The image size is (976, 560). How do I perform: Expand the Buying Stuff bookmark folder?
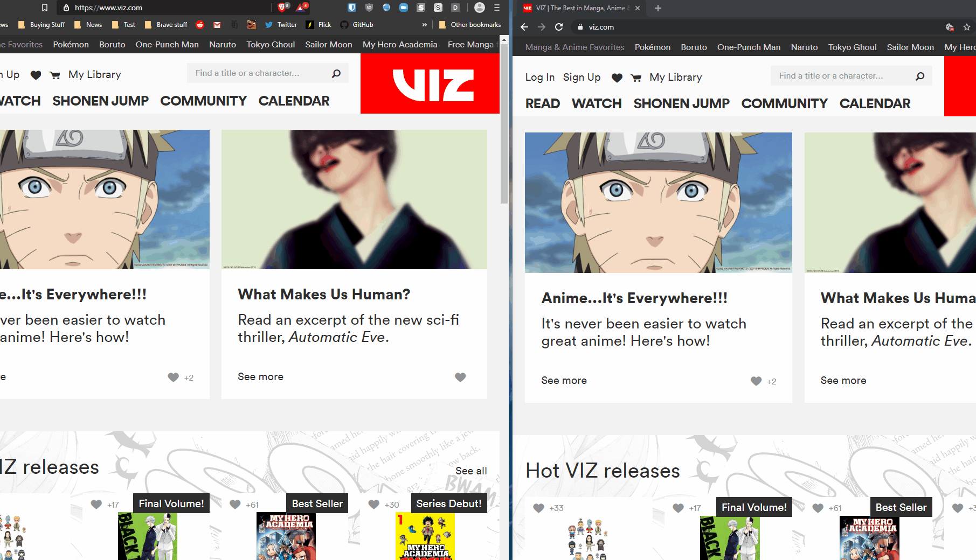coord(42,25)
